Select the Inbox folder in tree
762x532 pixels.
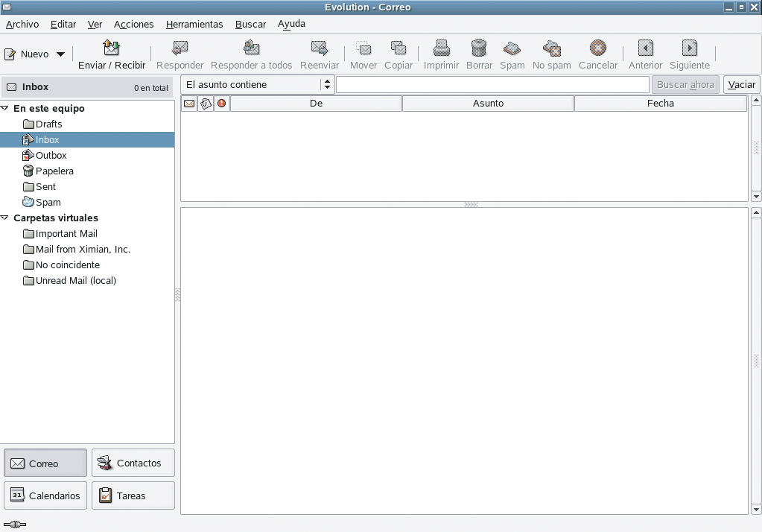(x=87, y=139)
